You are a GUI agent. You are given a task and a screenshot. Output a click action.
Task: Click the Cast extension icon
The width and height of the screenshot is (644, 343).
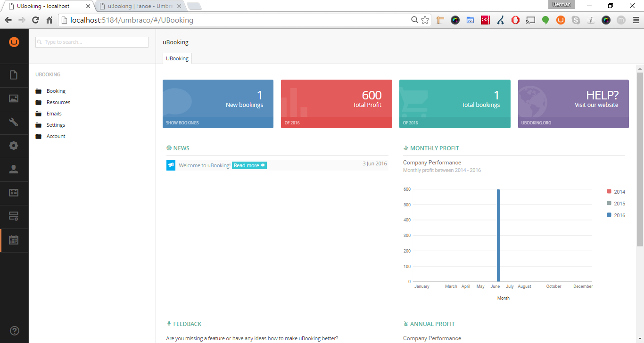click(x=530, y=20)
